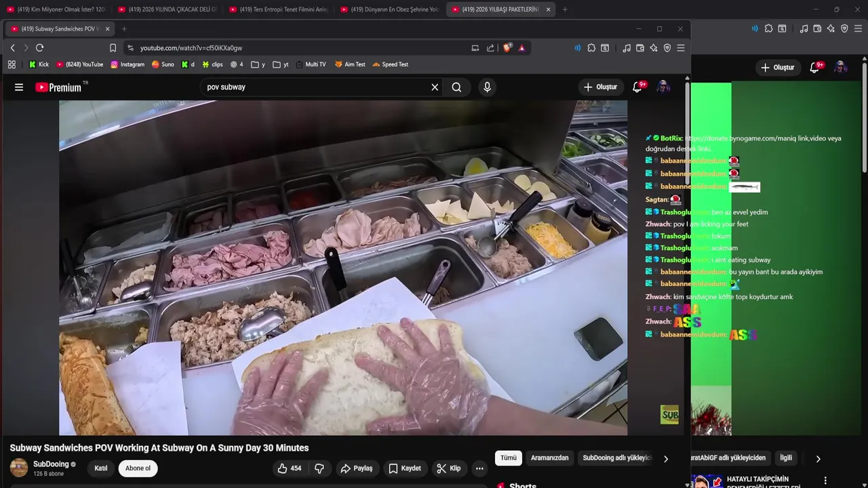Image resolution: width=868 pixels, height=488 pixels.
Task: Go back using the front window's back arrow
Action: point(12,47)
